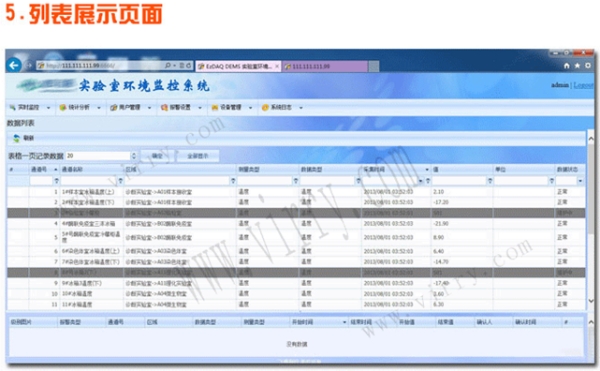Image resolution: width=600 pixels, height=371 pixels.
Task: Click the filter funnel icon for 值 column
Action: point(490,181)
